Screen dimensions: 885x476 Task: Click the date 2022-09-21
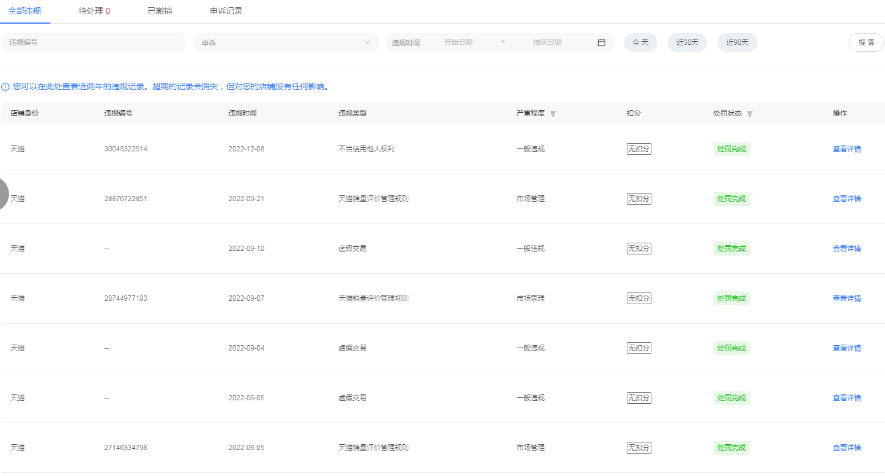click(x=246, y=199)
